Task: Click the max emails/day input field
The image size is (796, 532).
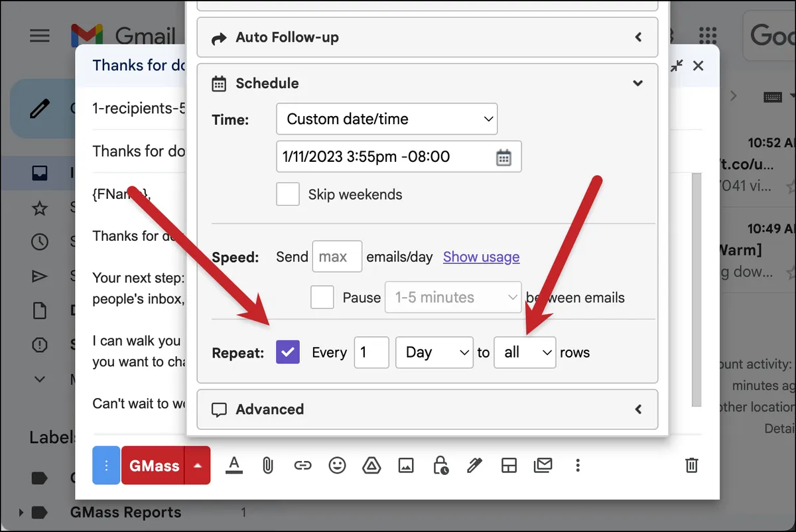Action: [337, 256]
